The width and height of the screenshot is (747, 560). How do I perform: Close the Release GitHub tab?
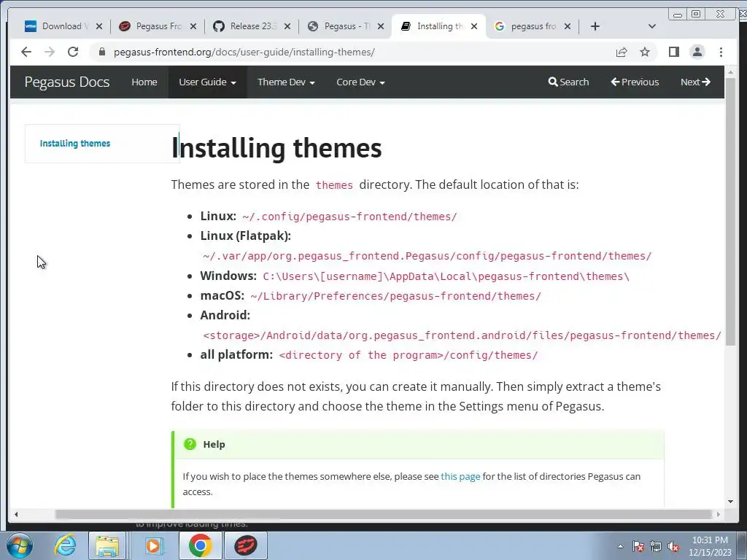[287, 26]
